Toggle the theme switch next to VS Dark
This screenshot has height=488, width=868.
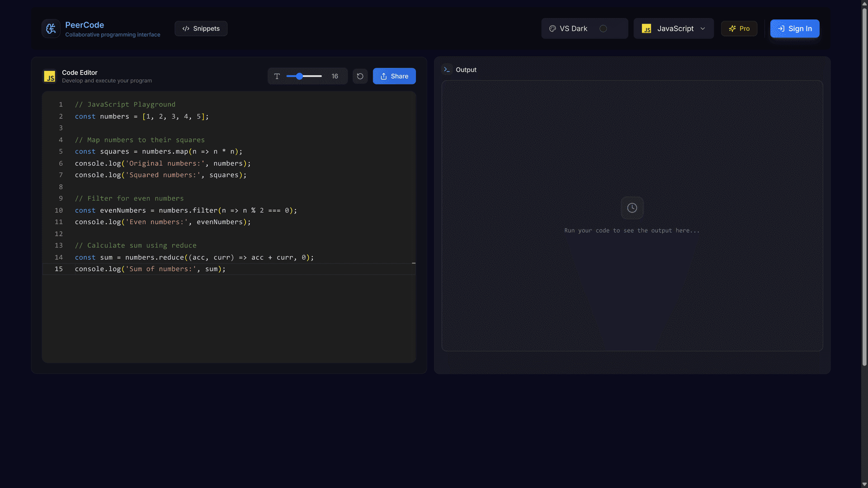coord(604,28)
